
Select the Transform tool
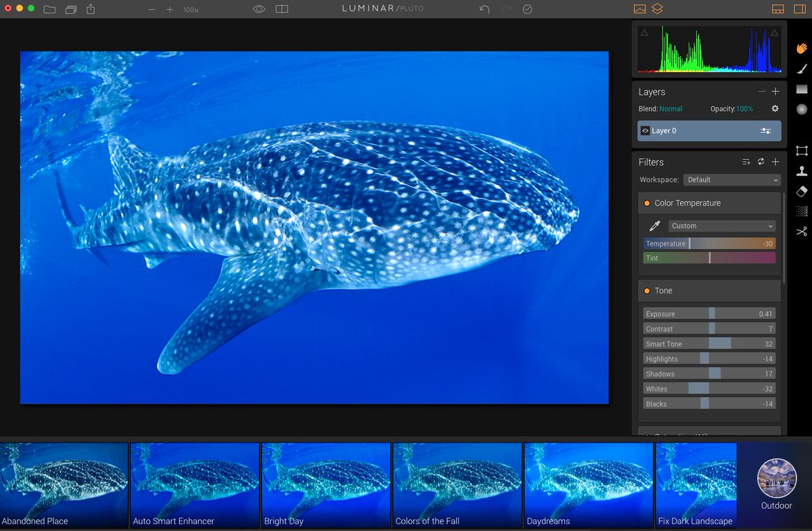pyautogui.click(x=802, y=150)
